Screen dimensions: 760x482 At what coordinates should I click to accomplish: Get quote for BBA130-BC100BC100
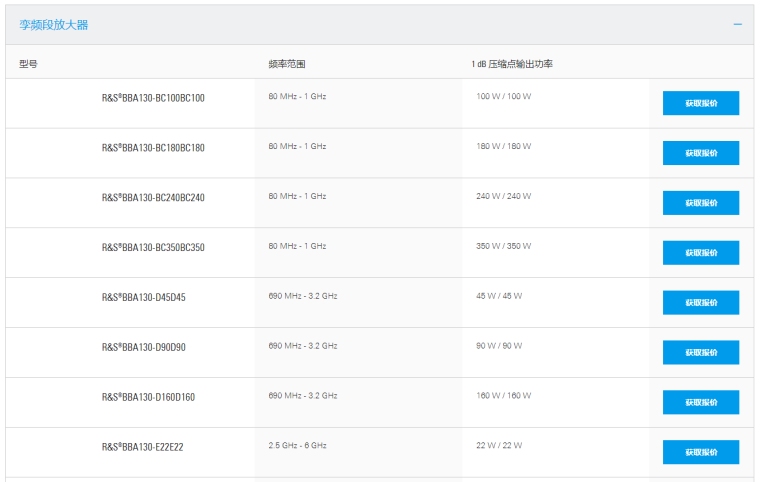[700, 103]
